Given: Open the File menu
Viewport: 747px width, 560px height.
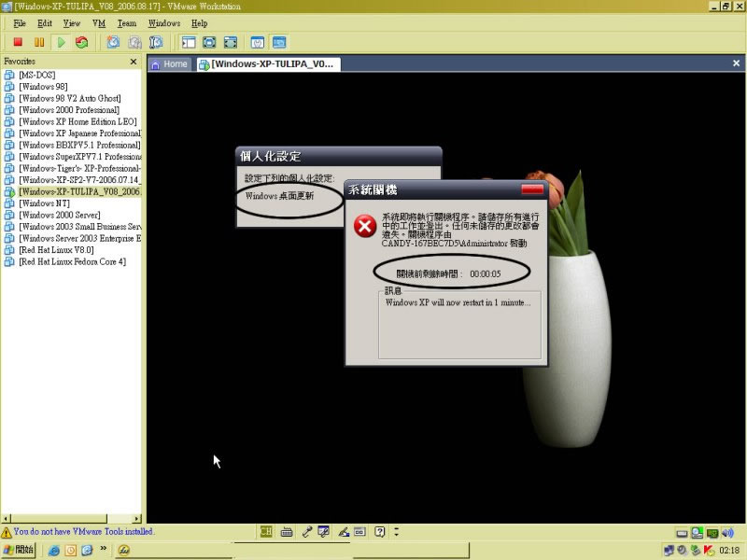Looking at the screenshot, I should [x=20, y=23].
